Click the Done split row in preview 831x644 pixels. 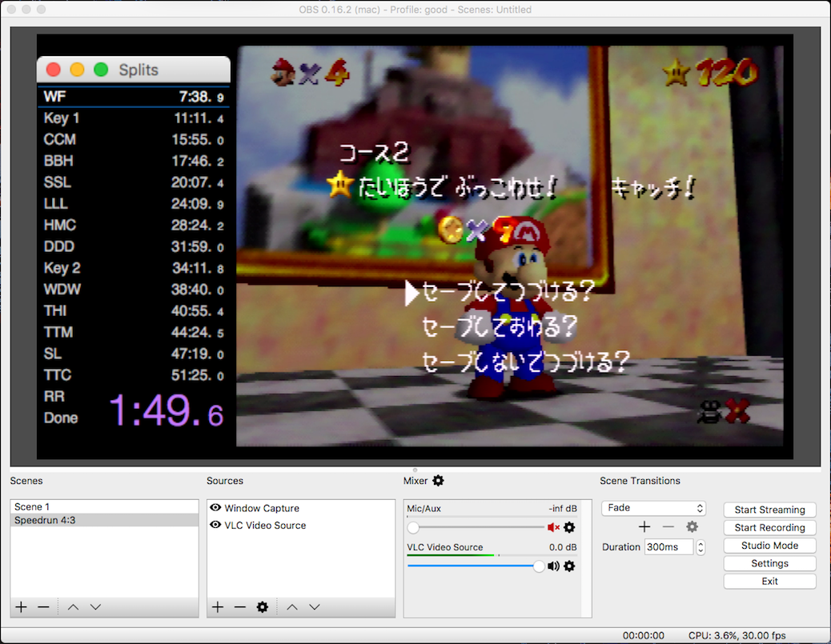[x=134, y=418]
